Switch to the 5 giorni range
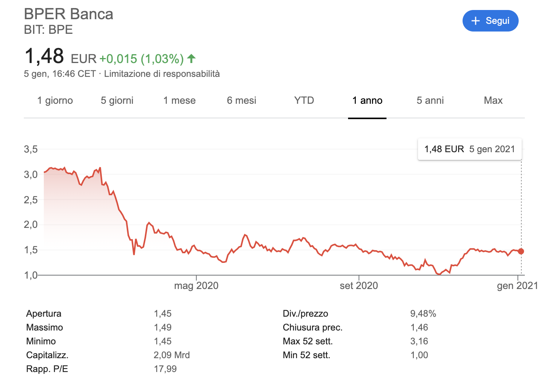 click(117, 101)
